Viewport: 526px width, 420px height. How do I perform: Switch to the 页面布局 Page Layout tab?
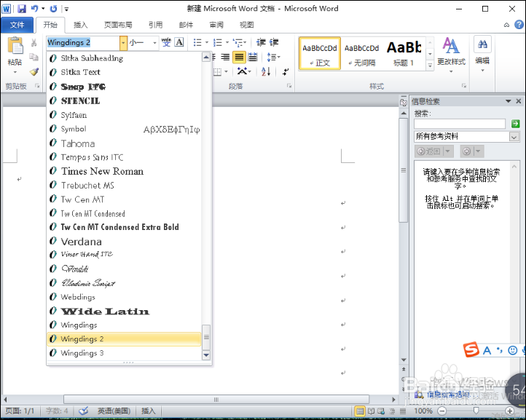[x=118, y=25]
